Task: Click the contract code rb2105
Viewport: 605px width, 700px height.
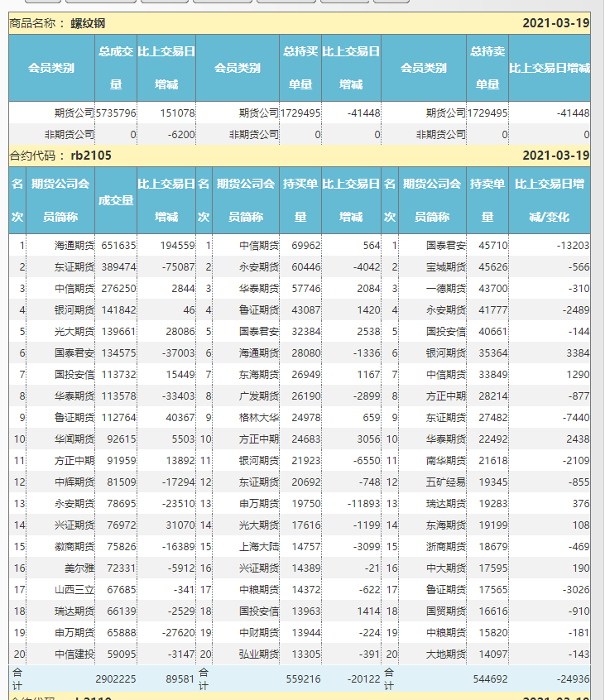Action: [91, 156]
